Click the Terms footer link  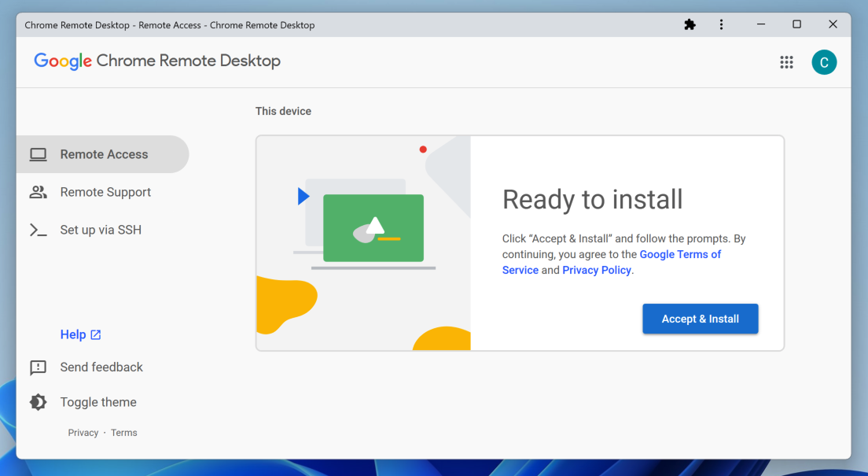(x=123, y=433)
